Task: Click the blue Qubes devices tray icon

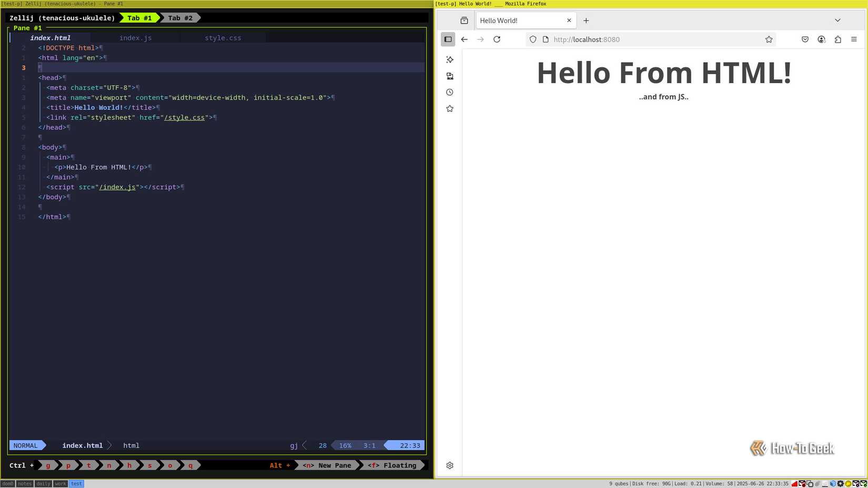Action: tap(832, 483)
